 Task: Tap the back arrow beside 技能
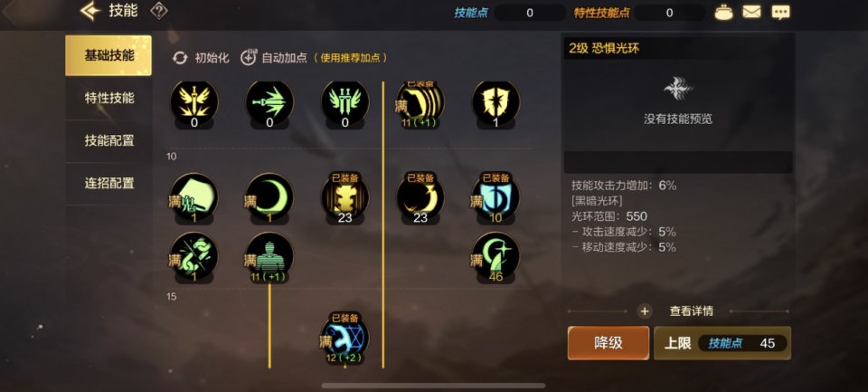coord(90,11)
